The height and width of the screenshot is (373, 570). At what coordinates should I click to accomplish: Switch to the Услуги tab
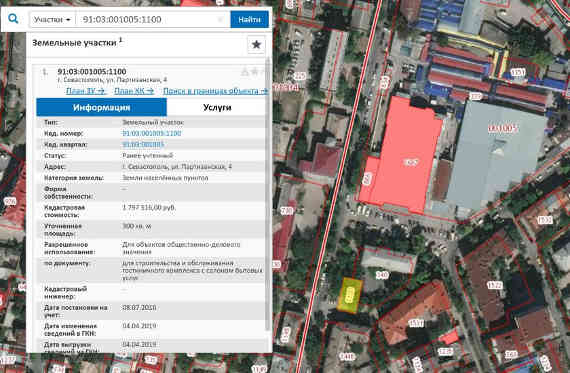217,107
